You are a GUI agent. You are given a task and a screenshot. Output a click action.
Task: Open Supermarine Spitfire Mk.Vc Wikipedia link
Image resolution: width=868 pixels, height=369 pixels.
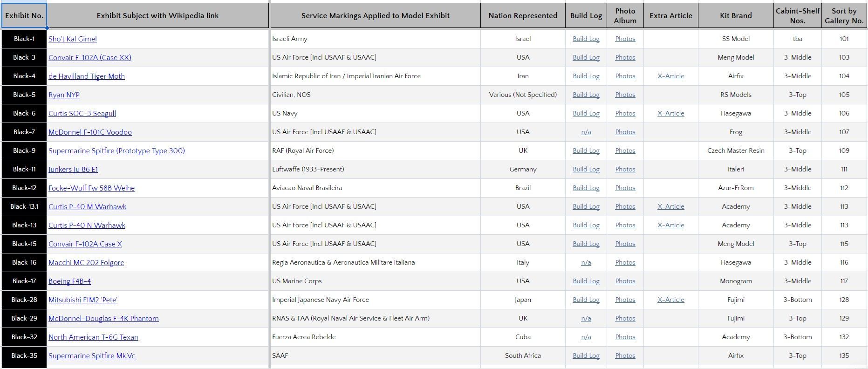click(x=92, y=356)
